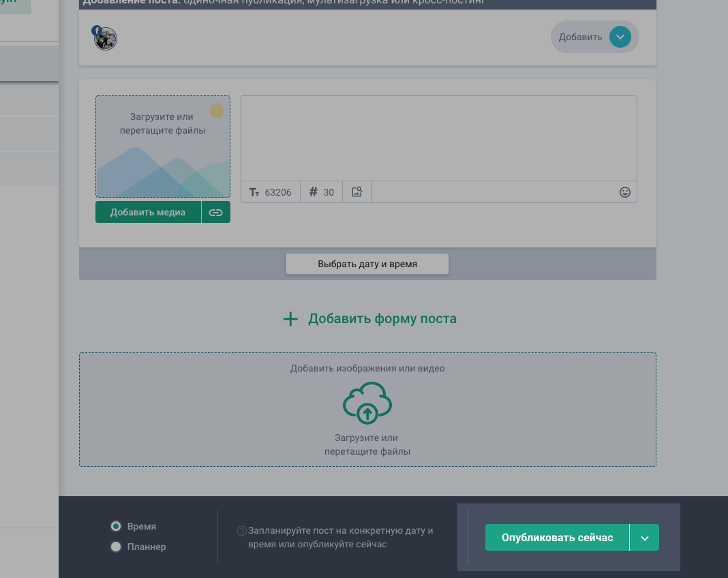This screenshot has width=728, height=578.
Task: Click the image tag icon in toolbar
Action: point(357,192)
